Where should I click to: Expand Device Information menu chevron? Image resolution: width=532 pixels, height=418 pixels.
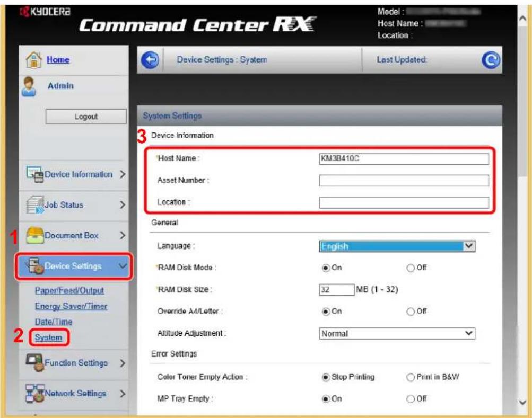point(123,174)
